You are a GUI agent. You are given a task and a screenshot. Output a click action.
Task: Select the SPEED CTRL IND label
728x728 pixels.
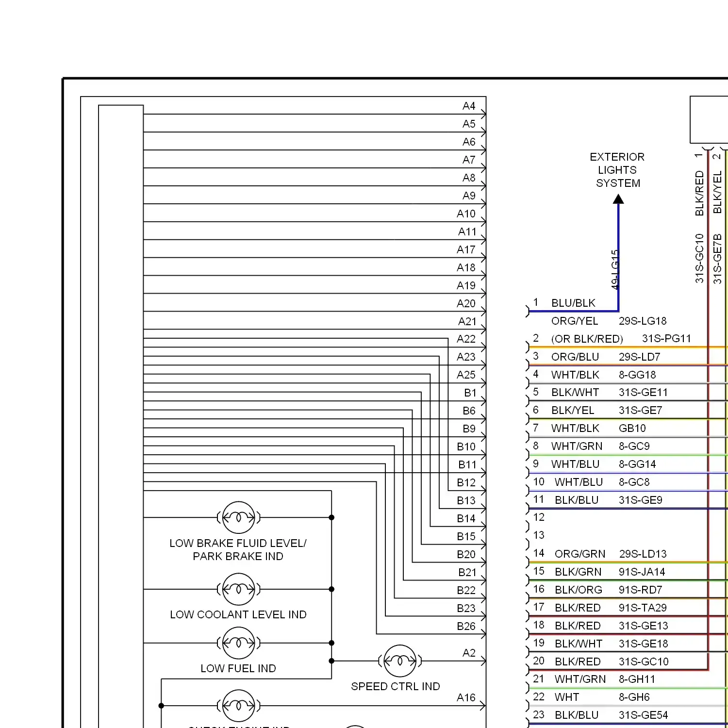396,686
